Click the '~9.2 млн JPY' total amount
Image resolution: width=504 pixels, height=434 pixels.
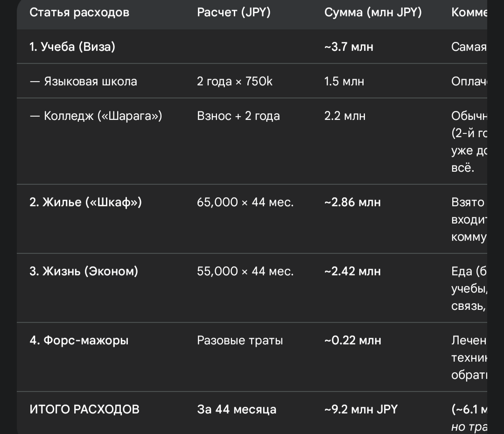361,409
